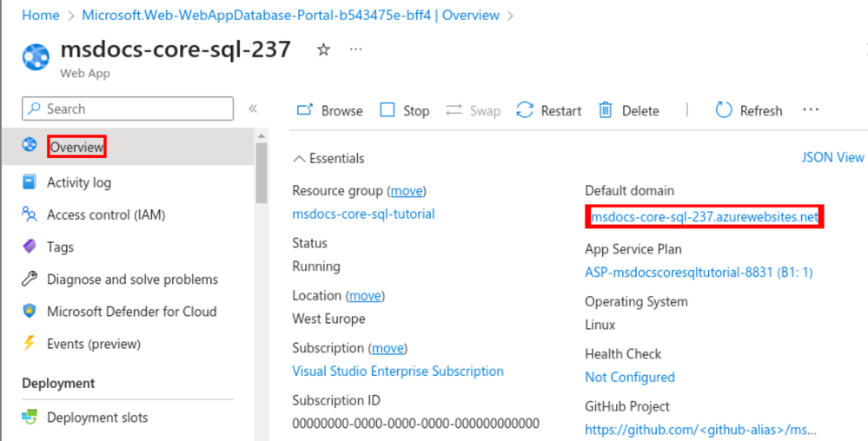Click the msdocs-core-sql-237 page title
The image size is (868, 441).
click(176, 49)
